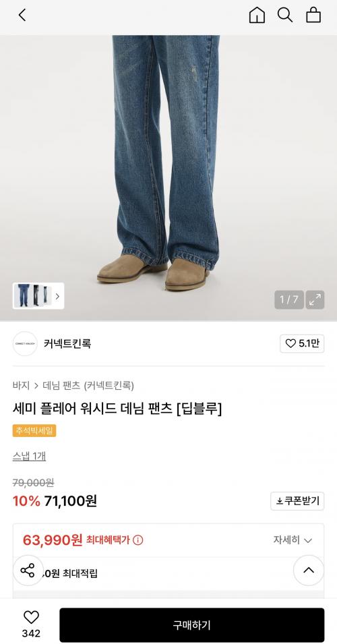This screenshot has height=644, width=337.
Task: Tap the share icon
Action: pos(28,570)
